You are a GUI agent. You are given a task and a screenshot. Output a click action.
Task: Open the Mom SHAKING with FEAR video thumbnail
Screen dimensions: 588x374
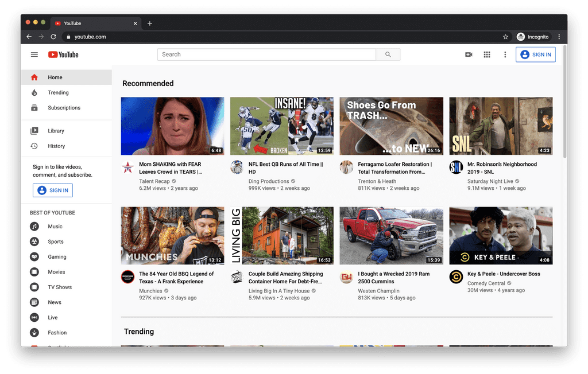pyautogui.click(x=172, y=126)
